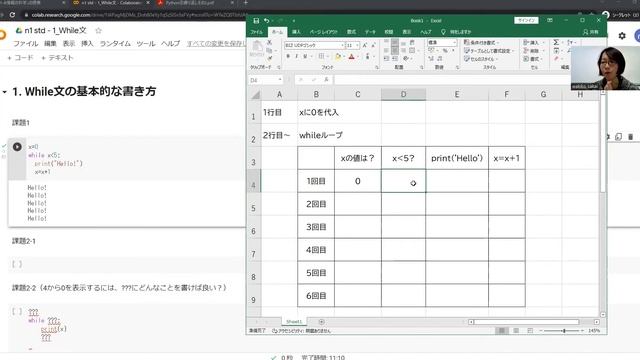The height and width of the screenshot is (360, 640).
Task: Select the Excel Page Layout ribbon tab
Action: click(323, 32)
